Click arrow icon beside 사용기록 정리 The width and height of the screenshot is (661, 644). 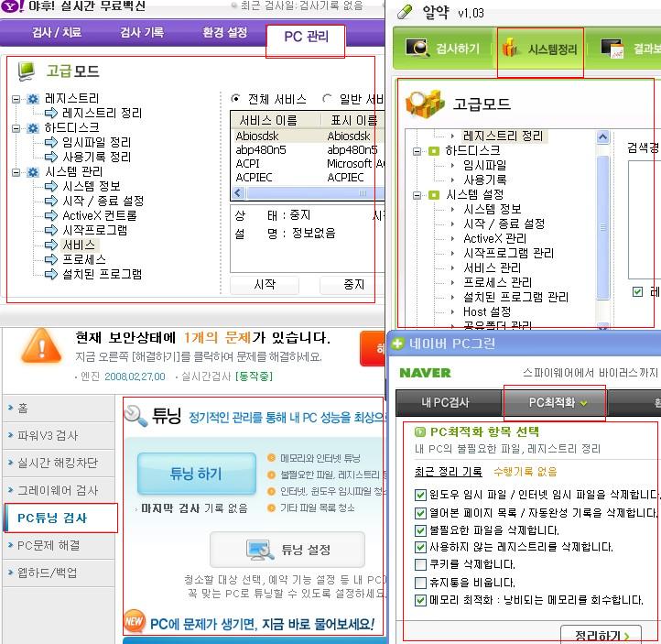pos(51,157)
